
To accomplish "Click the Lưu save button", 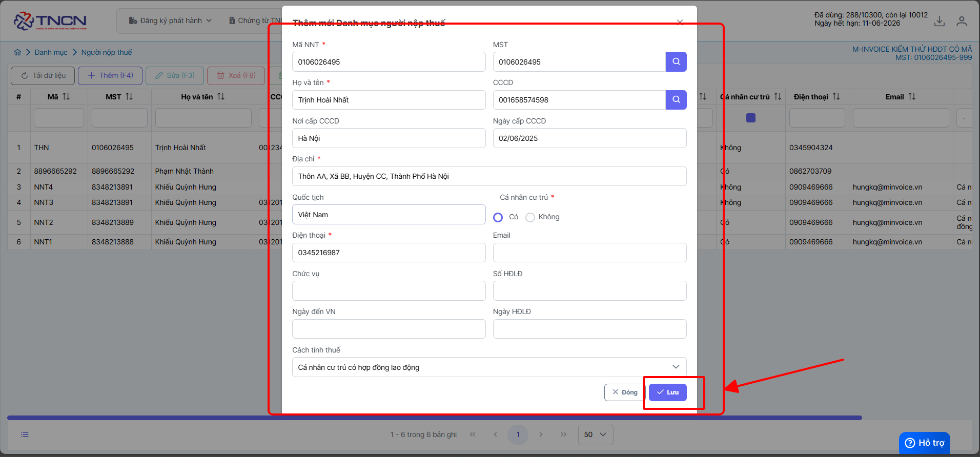I will pyautogui.click(x=668, y=392).
